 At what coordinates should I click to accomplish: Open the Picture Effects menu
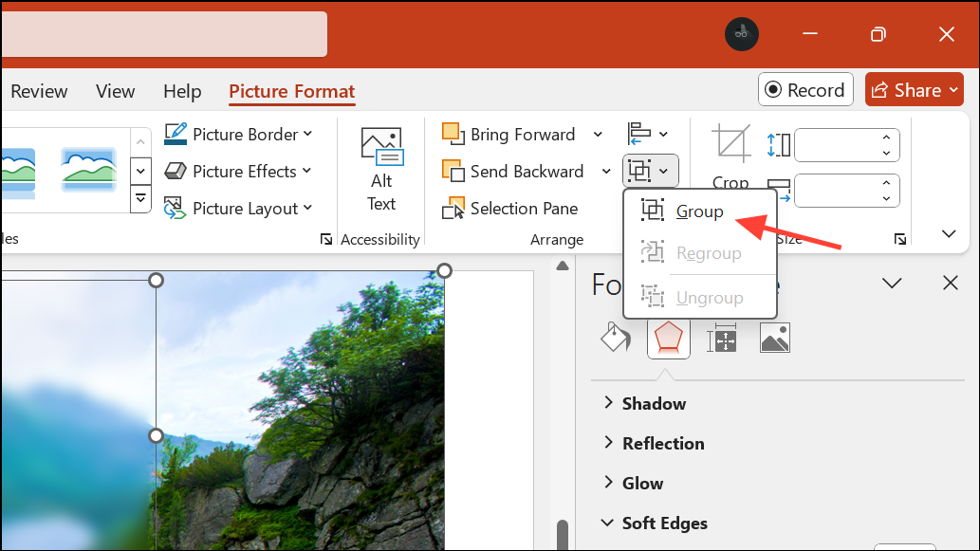point(239,171)
